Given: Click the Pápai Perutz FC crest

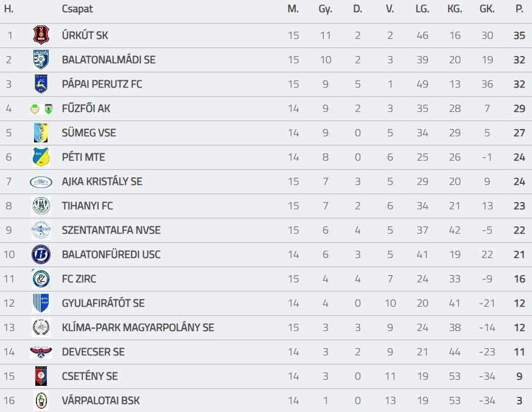Looking at the screenshot, I should (x=41, y=84).
